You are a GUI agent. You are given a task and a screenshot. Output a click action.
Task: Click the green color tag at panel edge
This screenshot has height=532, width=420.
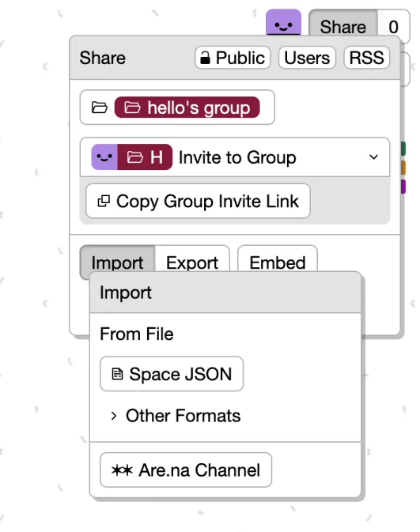coord(403,149)
